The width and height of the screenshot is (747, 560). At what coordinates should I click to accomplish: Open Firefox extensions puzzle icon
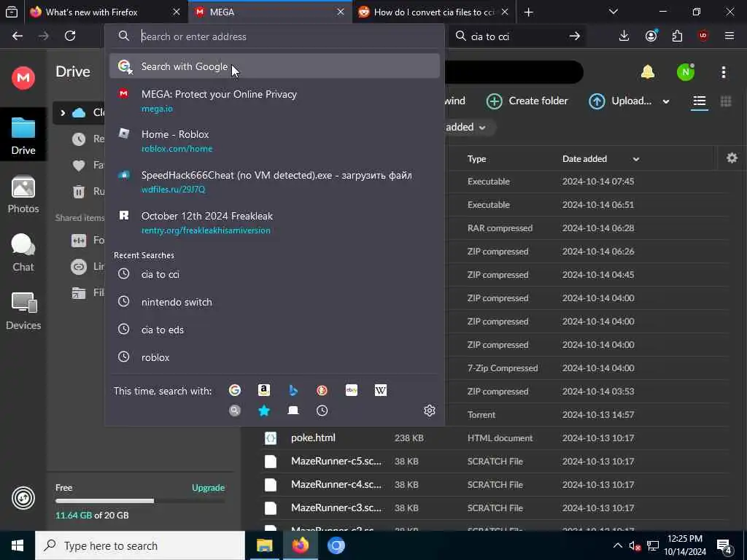pyautogui.click(x=677, y=36)
